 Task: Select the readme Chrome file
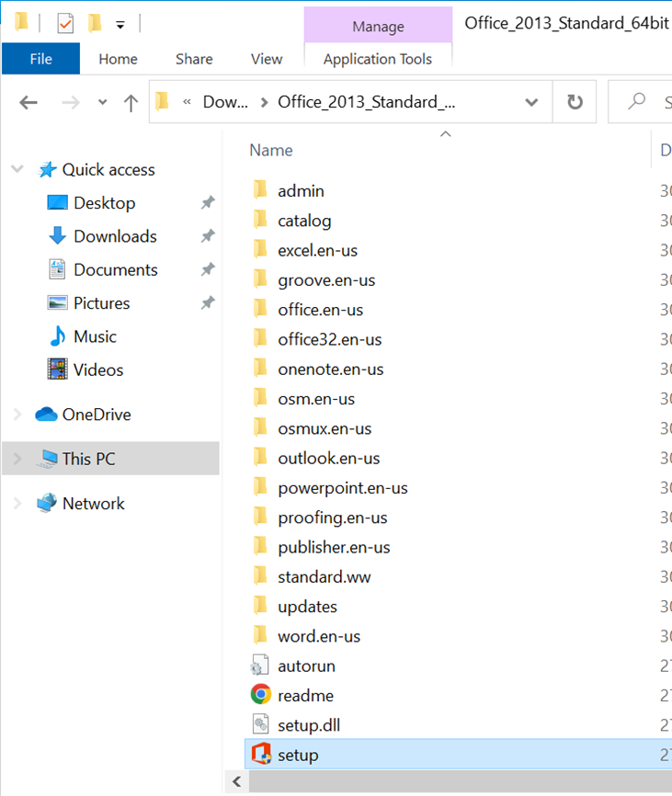[305, 696]
